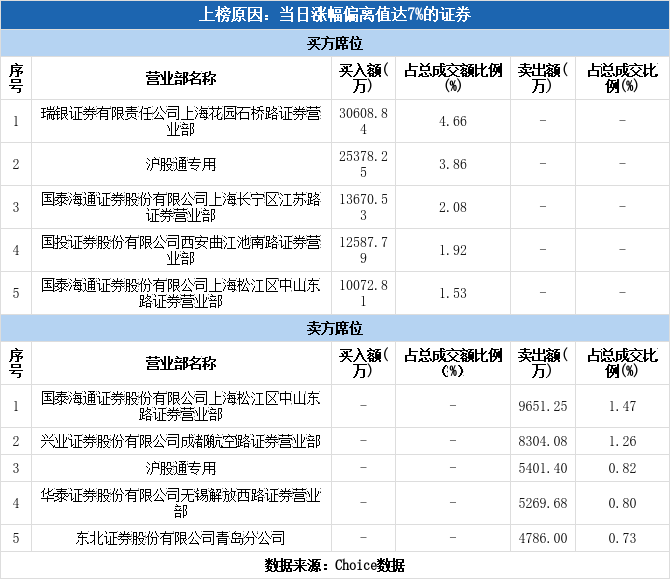This screenshot has height=579, width=670.
Task: Select 买入额(万) header in buyer table
Action: [363, 78]
